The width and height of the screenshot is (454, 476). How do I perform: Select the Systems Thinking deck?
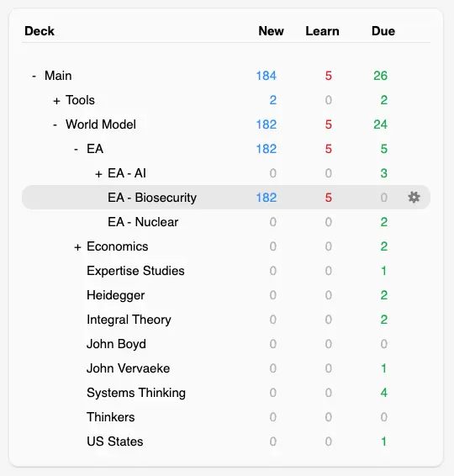(136, 393)
